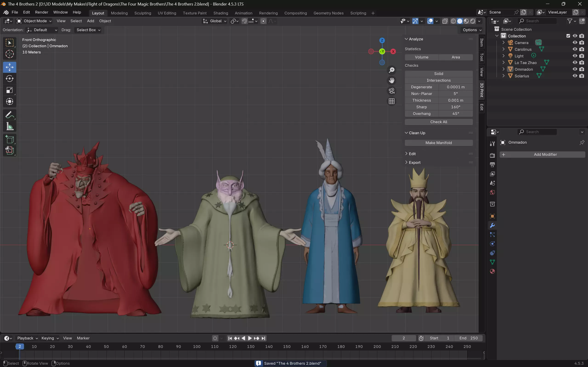Click the Volume statistics button
Viewport: 588px width, 367px height.
point(422,57)
